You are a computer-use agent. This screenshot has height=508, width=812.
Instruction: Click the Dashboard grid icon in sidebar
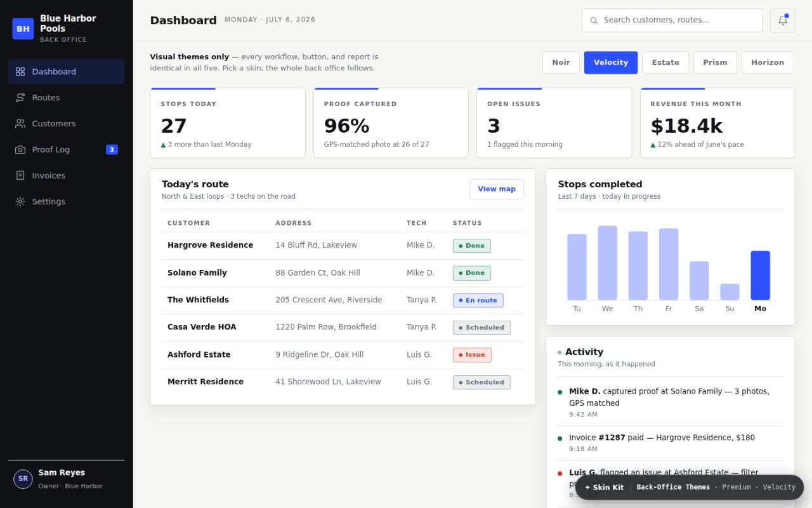[20, 72]
